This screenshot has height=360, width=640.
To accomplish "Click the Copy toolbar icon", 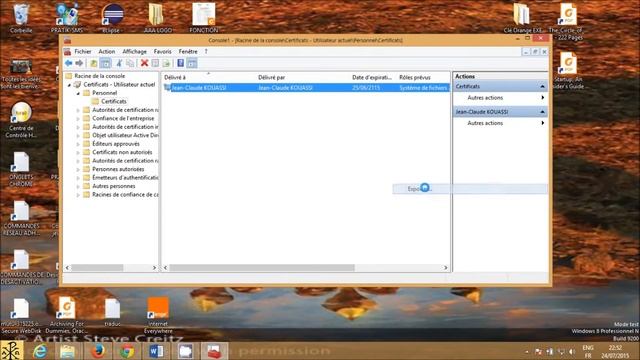I will tap(130, 63).
